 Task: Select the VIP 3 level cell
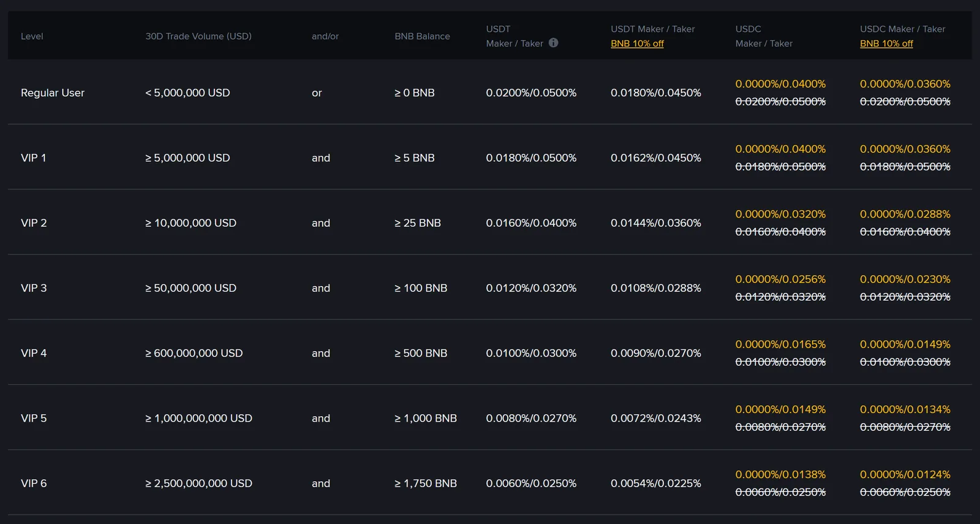coord(34,288)
